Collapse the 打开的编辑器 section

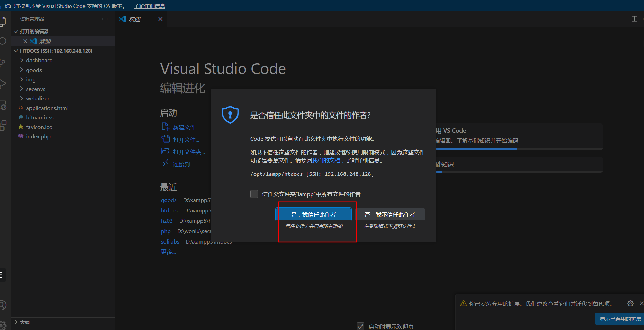tap(16, 31)
